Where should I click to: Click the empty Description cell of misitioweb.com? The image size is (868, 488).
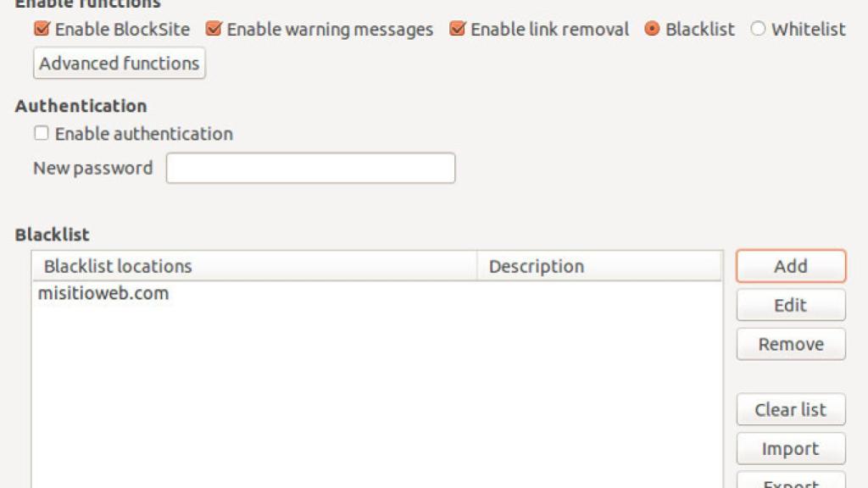(x=599, y=294)
